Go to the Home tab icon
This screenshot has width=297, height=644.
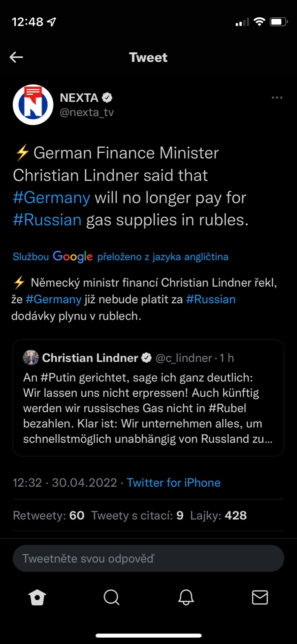[x=37, y=597]
